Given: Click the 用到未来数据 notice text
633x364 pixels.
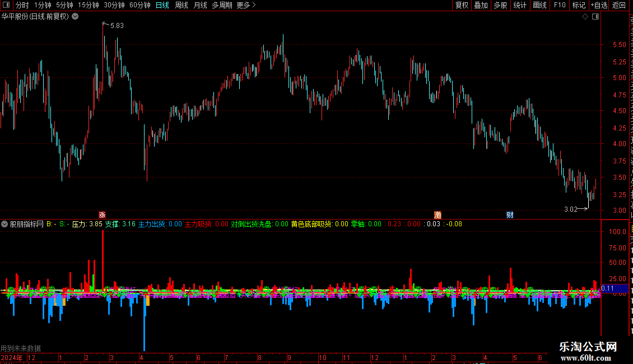Looking at the screenshot, I should [x=21, y=348].
